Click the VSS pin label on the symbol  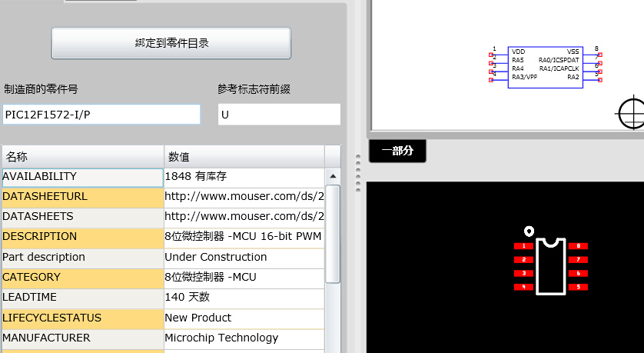pyautogui.click(x=573, y=52)
